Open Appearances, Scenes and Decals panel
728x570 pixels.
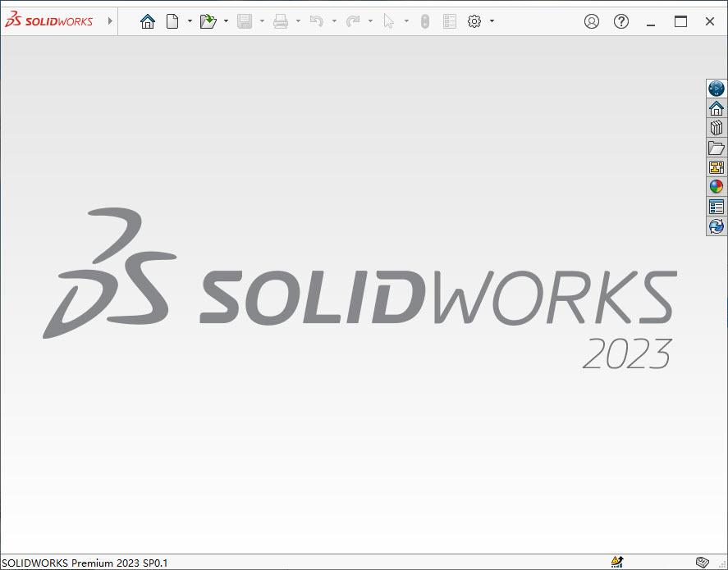(x=716, y=186)
